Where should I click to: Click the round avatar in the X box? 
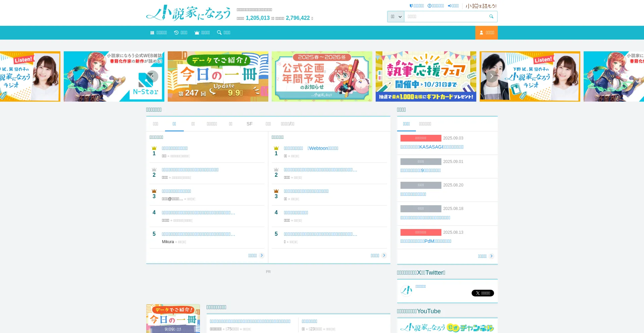(407, 290)
